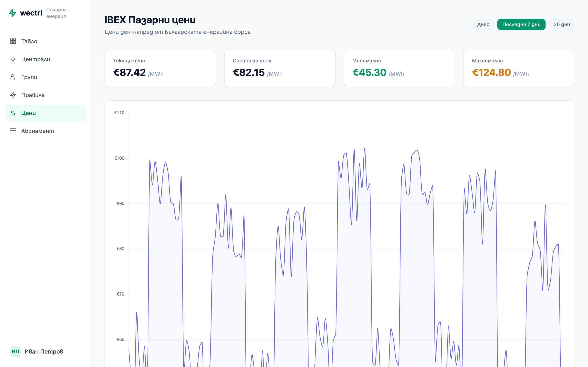Open Централи via the sun icon

coord(13,59)
